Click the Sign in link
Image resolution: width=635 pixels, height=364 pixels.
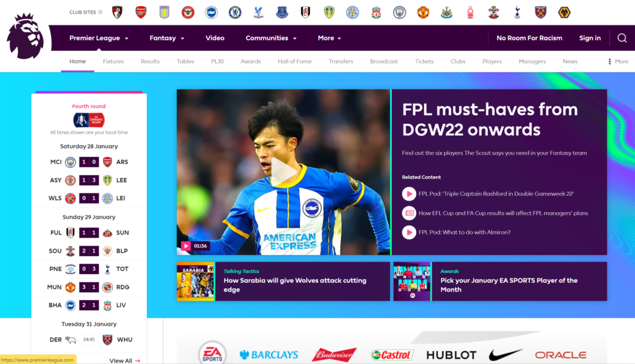click(590, 38)
